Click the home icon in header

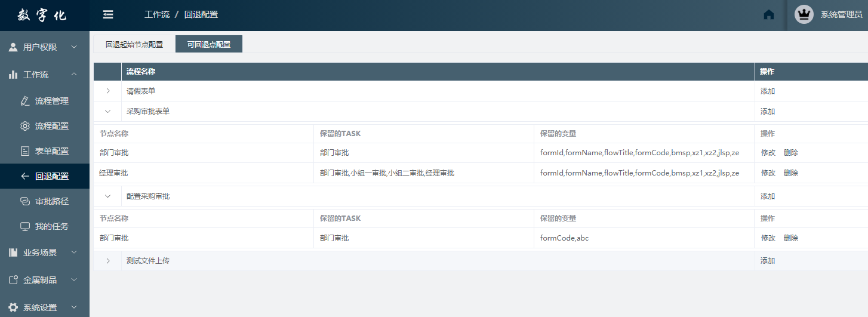pos(769,15)
